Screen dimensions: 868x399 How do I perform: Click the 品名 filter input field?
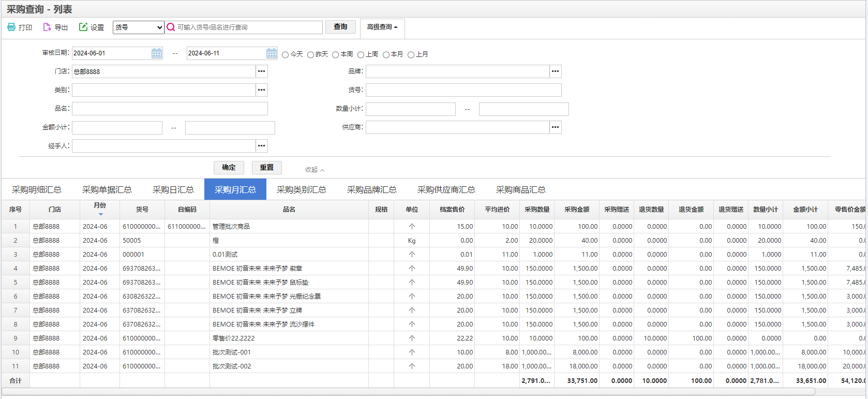[x=170, y=109]
